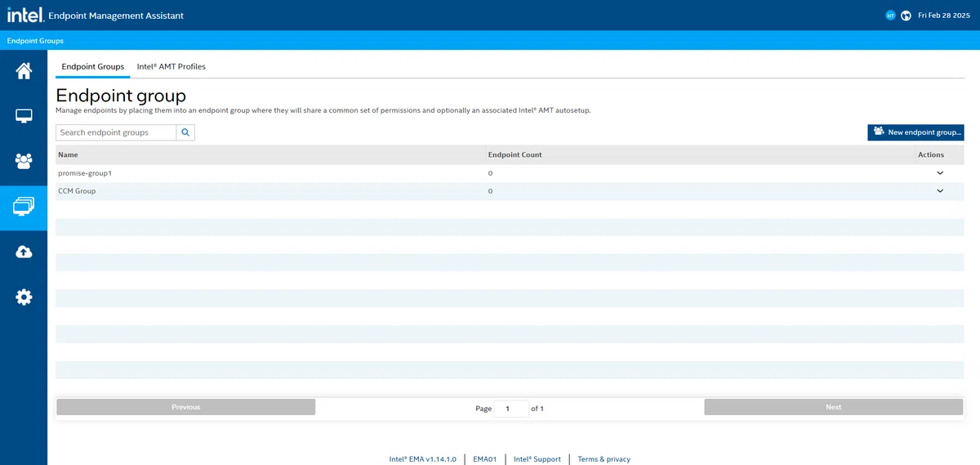Screen dimensions: 980x465
Task: Switch to Intel AMT Profiles tab
Action: pos(171,66)
